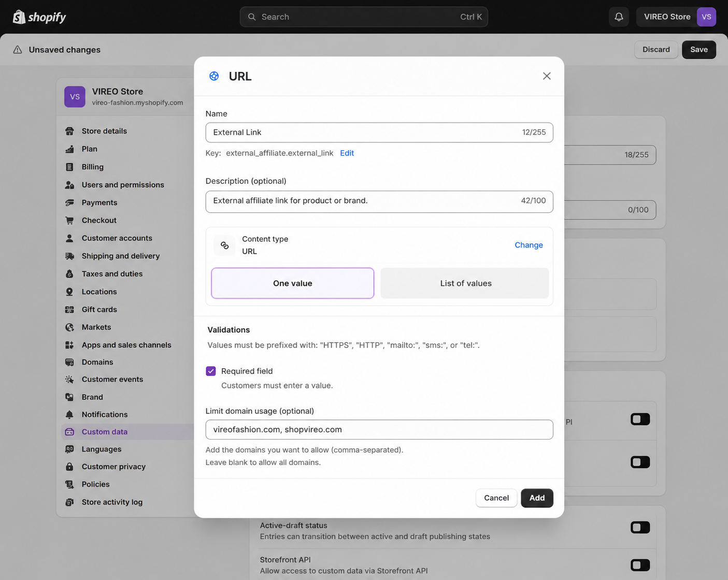
Task: Click the Taxes and duties icon
Action: (69, 274)
